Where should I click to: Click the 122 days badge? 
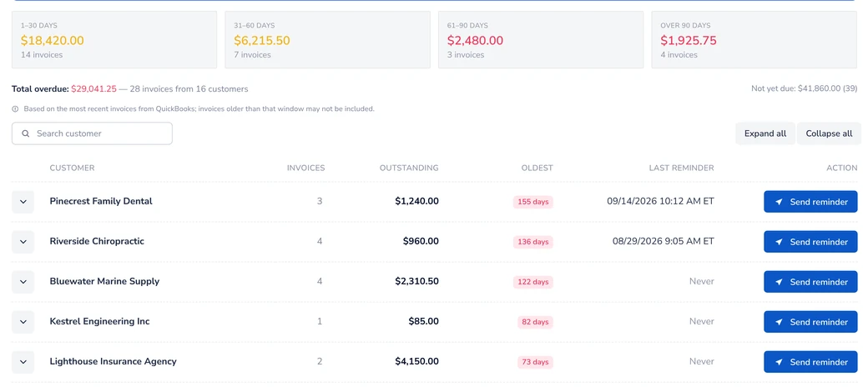coord(533,282)
